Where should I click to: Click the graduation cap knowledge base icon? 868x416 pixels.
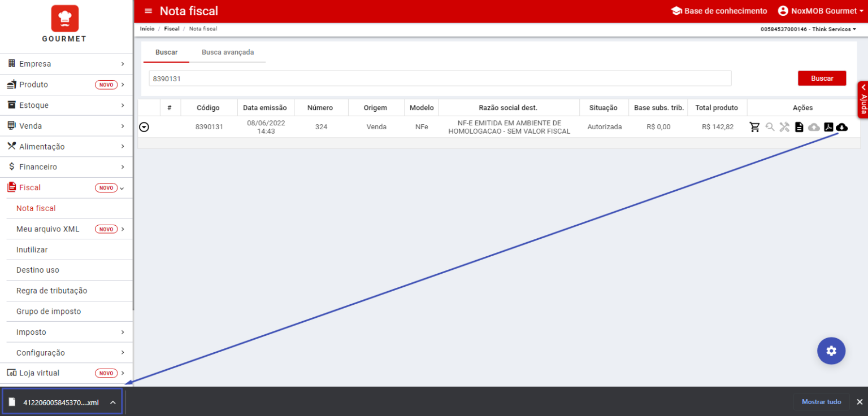(x=676, y=11)
